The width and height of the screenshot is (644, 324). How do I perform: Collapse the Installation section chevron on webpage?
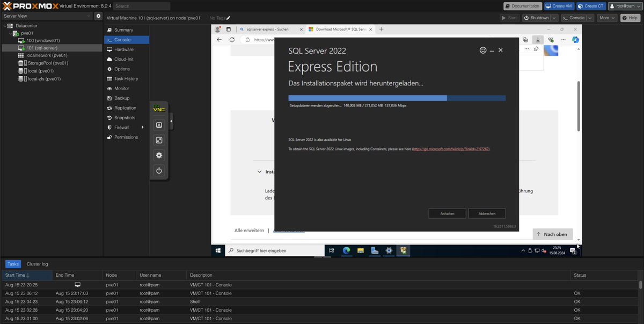[259, 172]
